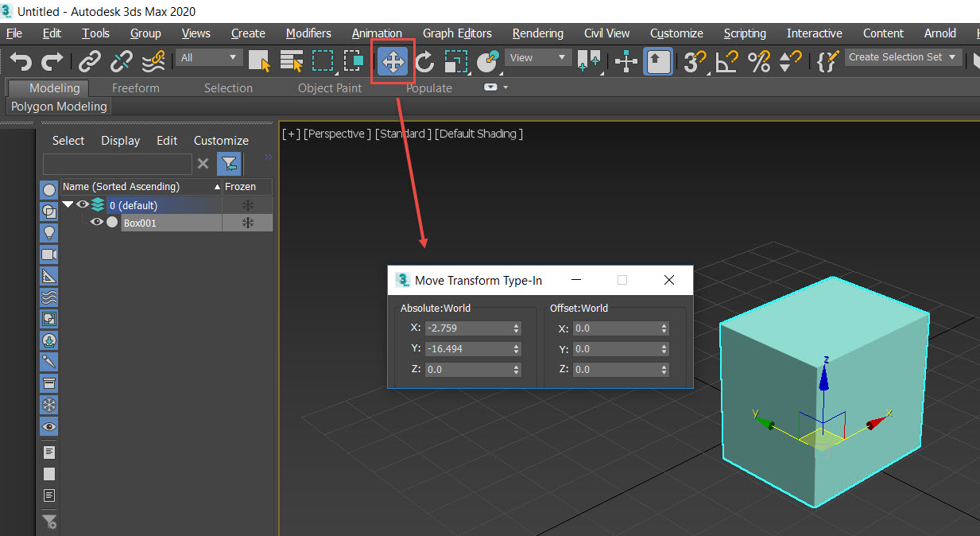980x536 pixels.
Task: Click the Select and Link icon
Action: pos(89,61)
